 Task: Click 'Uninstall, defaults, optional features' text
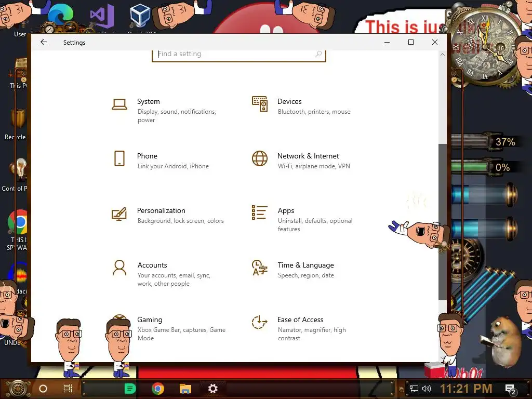(315, 225)
